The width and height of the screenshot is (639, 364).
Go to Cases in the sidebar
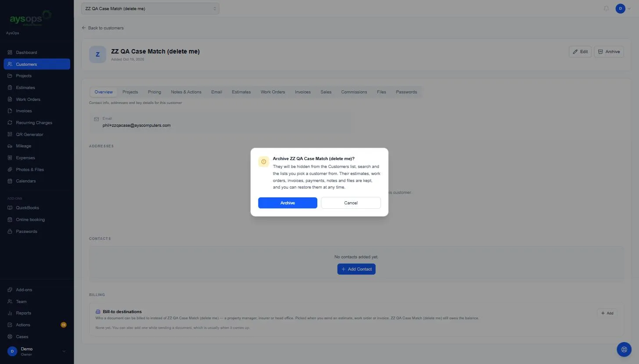click(37, 337)
